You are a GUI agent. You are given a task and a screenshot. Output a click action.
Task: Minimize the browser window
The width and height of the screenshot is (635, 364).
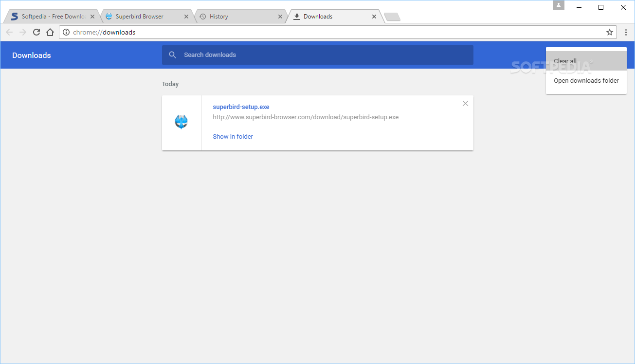point(579,7)
